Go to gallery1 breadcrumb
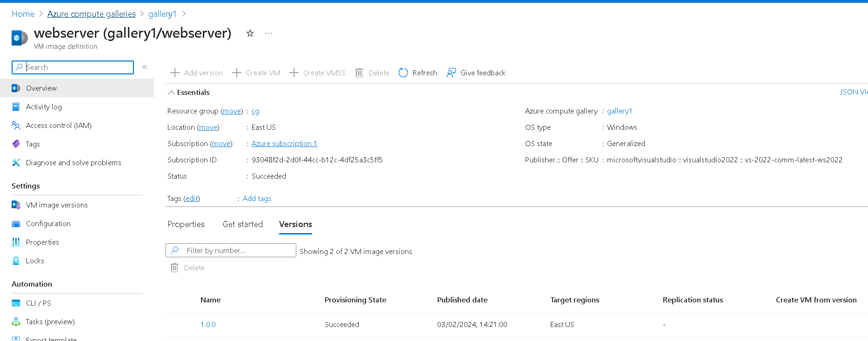 (162, 14)
